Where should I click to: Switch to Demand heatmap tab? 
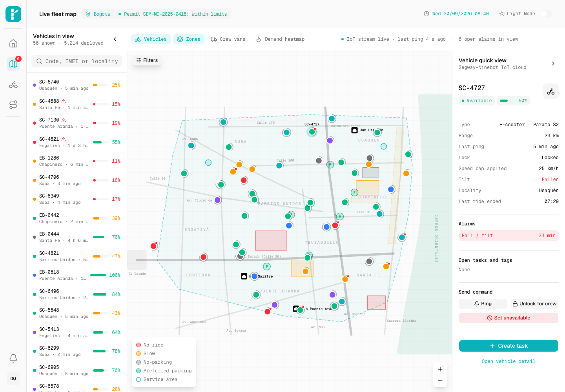[x=280, y=39]
